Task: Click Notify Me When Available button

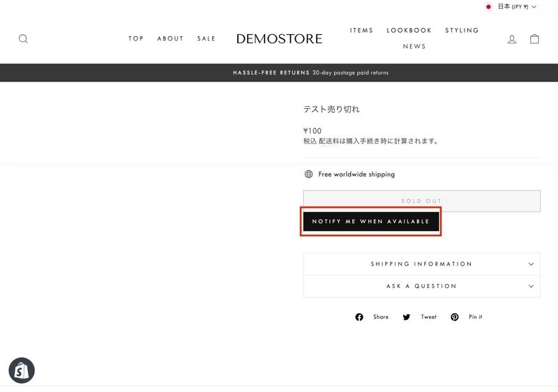Action: coord(371,221)
